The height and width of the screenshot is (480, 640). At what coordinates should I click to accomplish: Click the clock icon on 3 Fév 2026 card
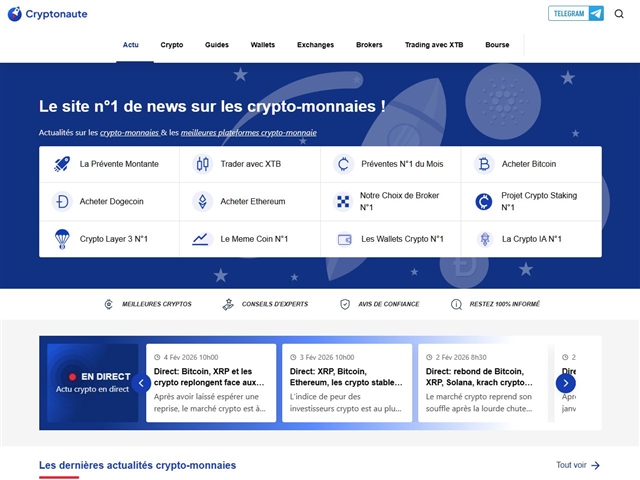293,357
